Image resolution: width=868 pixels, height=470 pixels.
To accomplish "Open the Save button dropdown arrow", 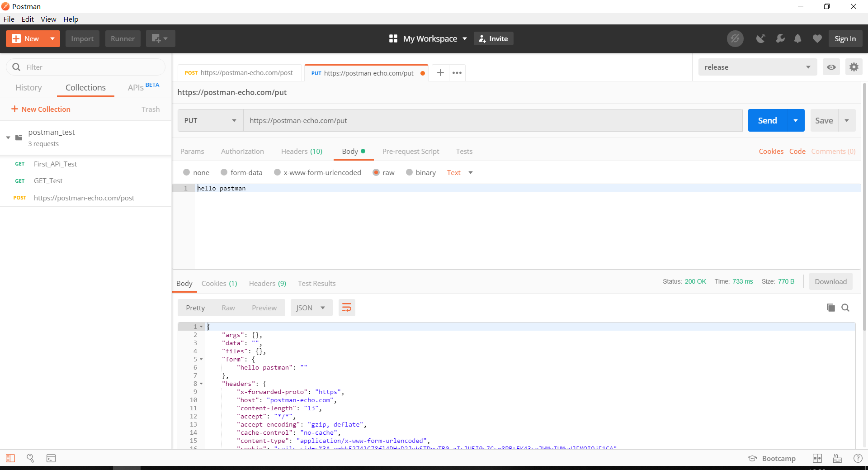I will coord(847,121).
